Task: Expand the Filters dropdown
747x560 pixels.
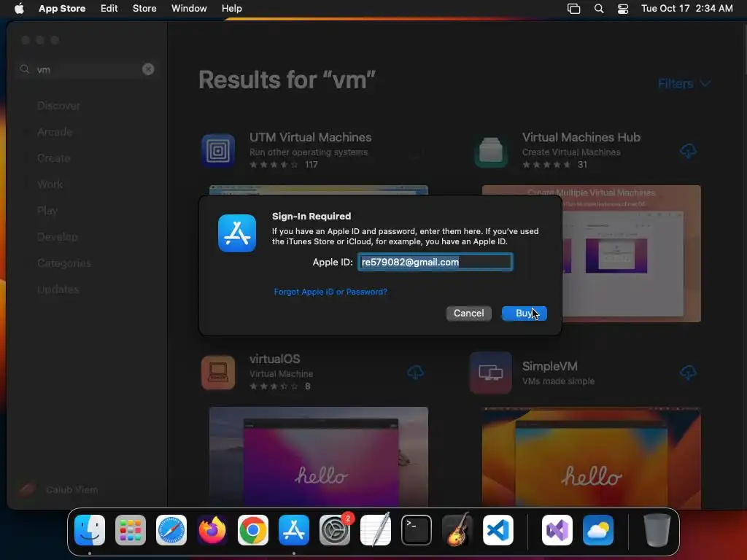Action: pyautogui.click(x=684, y=84)
